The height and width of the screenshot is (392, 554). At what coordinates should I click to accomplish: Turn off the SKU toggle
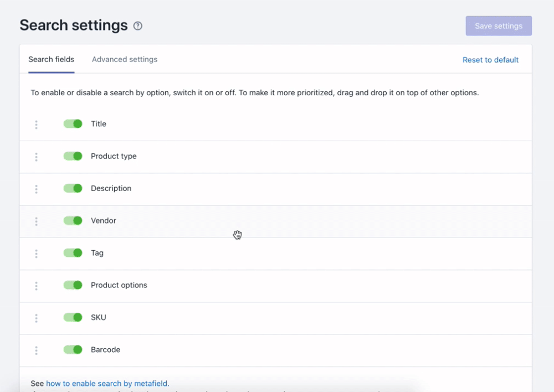tap(73, 317)
